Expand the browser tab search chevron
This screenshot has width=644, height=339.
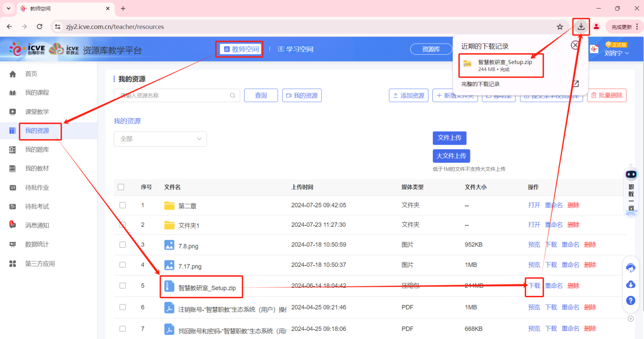[x=9, y=9]
